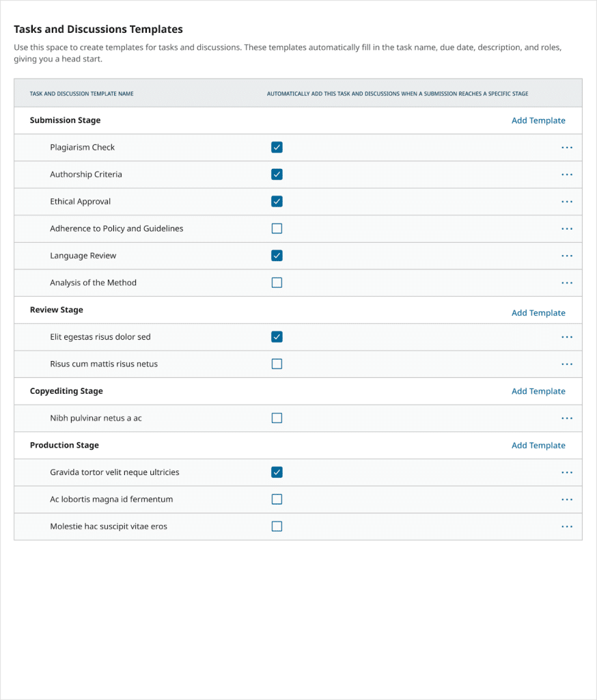Click Add Template for Copyediting Stage
The width and height of the screenshot is (597, 700).
pyautogui.click(x=538, y=392)
